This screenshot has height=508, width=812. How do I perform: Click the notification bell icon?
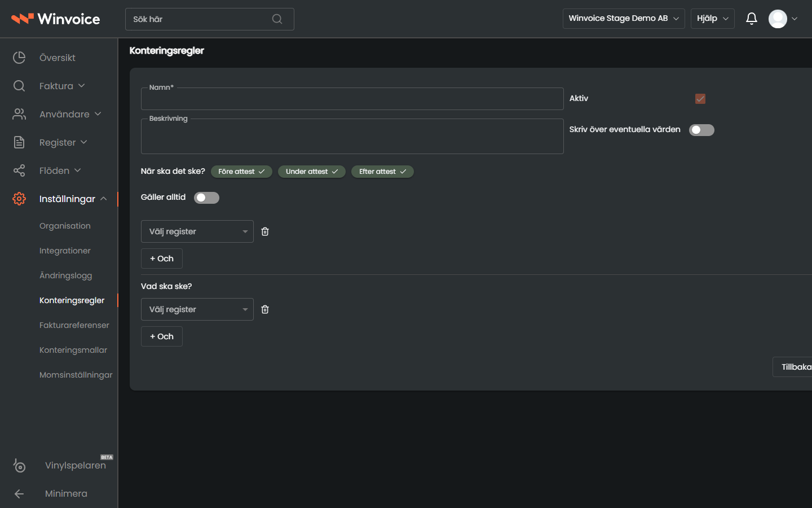click(x=751, y=19)
